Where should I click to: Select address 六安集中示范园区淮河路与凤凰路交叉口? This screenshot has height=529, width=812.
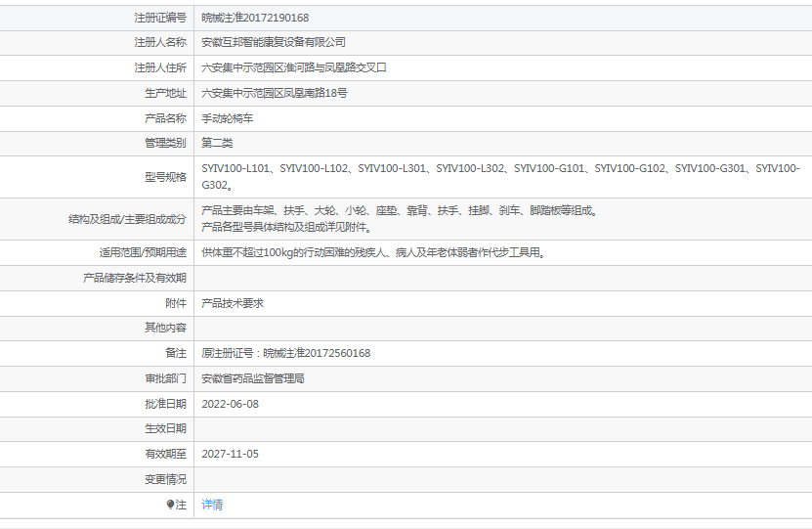tap(294, 67)
